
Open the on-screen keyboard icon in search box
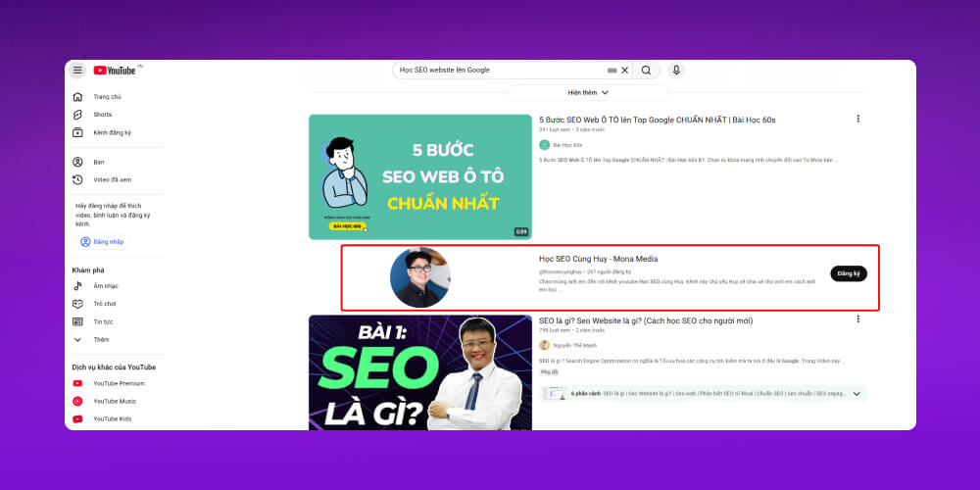612,71
